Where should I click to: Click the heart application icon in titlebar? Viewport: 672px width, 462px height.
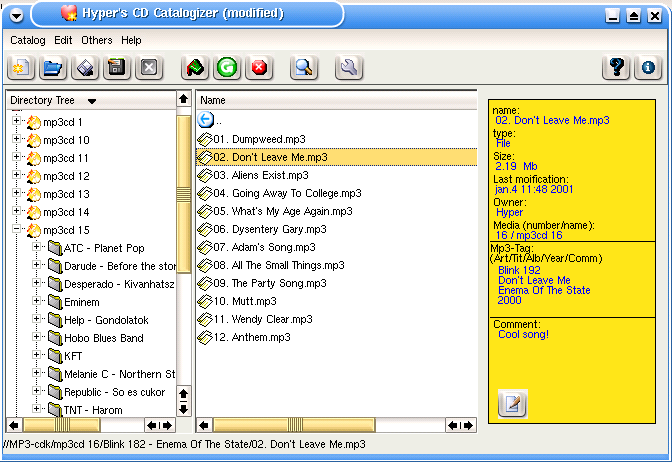(69, 13)
